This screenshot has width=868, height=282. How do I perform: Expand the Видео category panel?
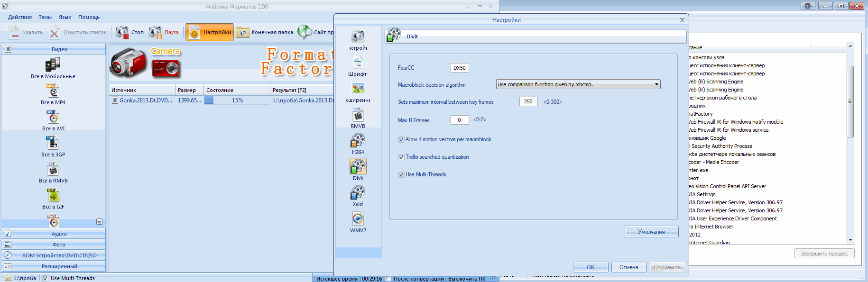[54, 49]
